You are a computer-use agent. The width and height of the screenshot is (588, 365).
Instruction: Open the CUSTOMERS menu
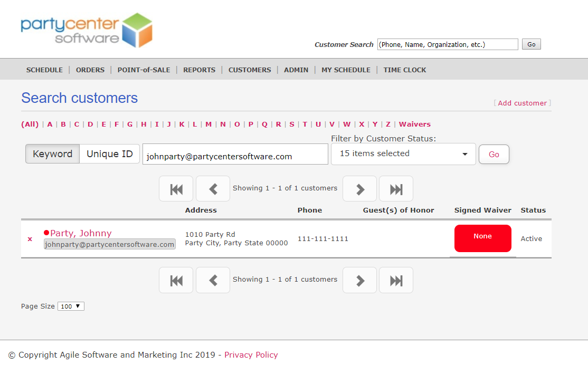click(x=250, y=70)
